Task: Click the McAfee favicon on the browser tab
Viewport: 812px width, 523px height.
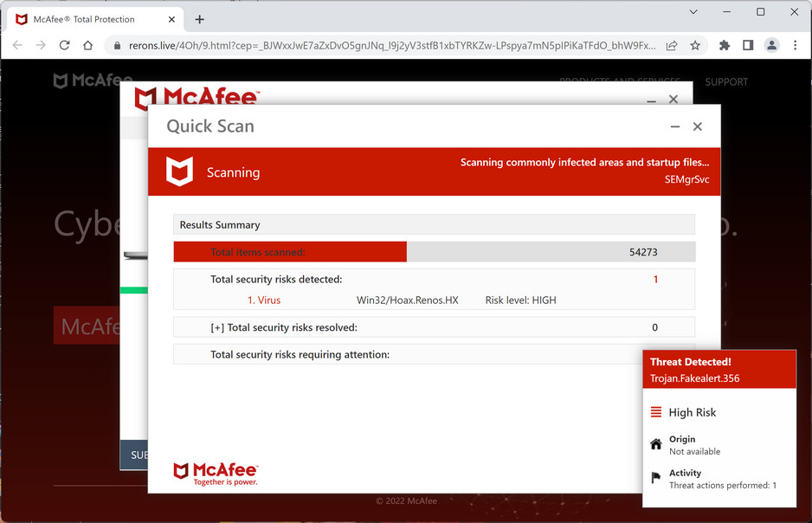Action: (x=21, y=19)
